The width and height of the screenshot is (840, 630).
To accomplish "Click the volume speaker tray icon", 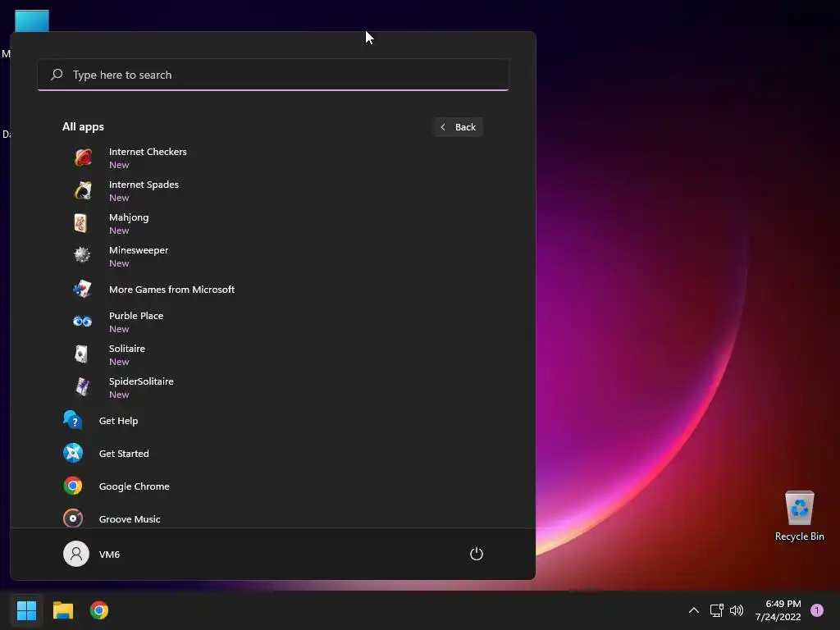I will (x=737, y=610).
